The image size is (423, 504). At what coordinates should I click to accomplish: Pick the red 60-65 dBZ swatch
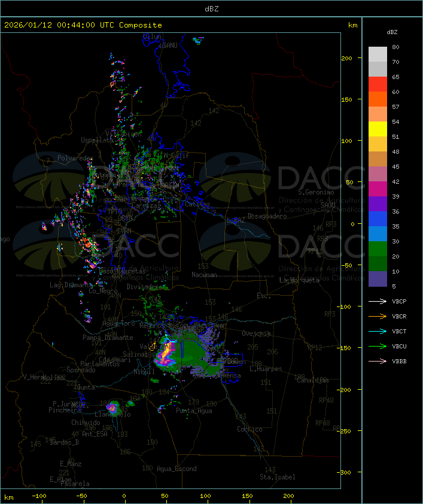[x=378, y=84]
